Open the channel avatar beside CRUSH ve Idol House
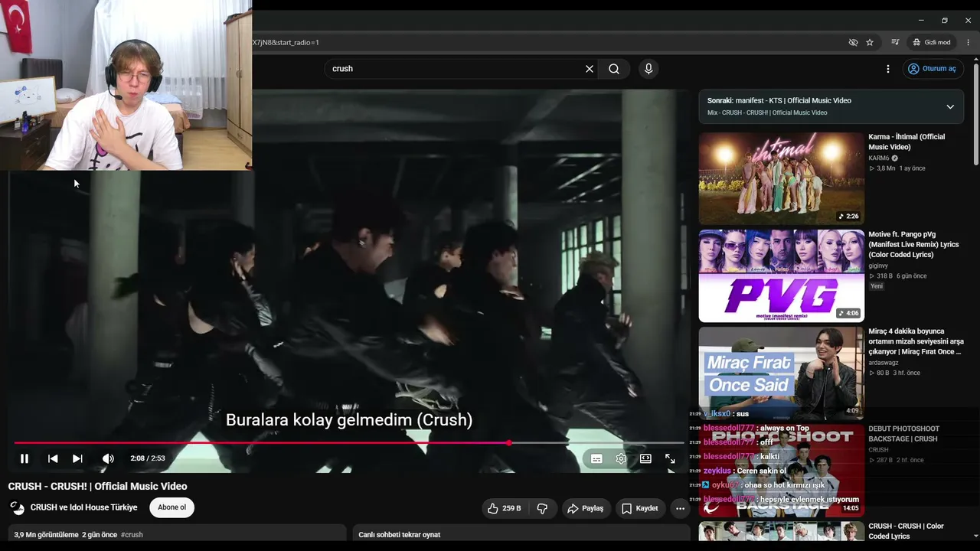The image size is (980, 551). click(x=17, y=507)
